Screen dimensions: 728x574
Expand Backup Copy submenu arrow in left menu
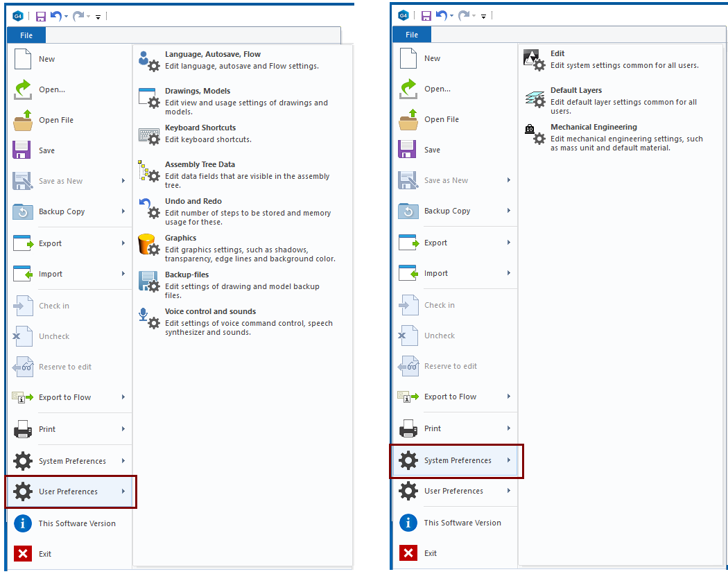(123, 211)
